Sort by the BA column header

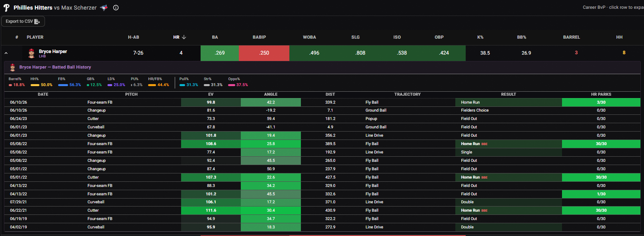[215, 37]
